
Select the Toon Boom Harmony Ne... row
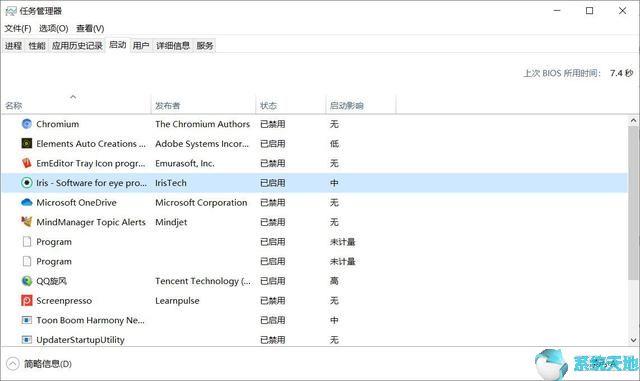pos(314,320)
